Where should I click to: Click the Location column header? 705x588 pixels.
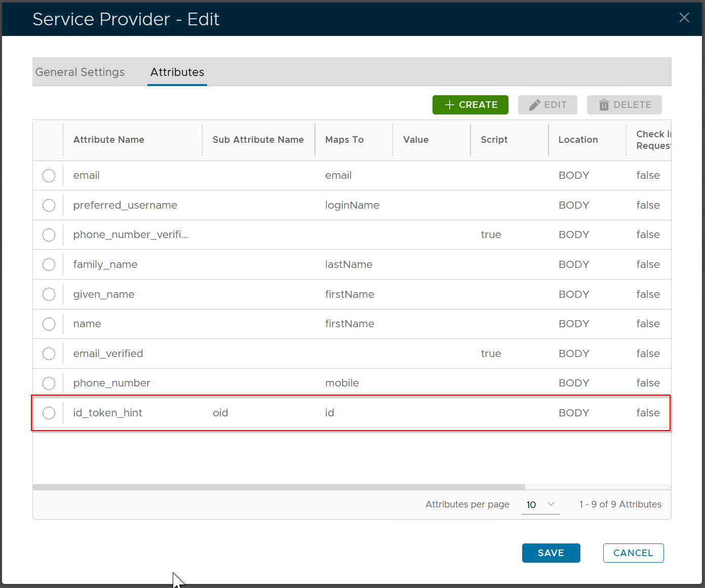[x=578, y=140]
